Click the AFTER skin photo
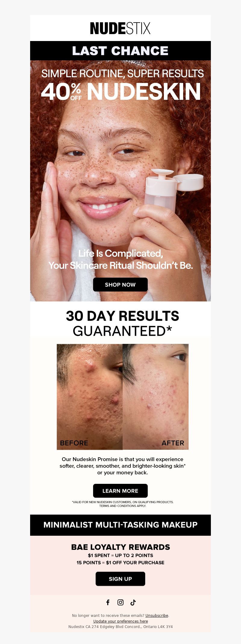The width and height of the screenshot is (241, 644). tap(155, 397)
